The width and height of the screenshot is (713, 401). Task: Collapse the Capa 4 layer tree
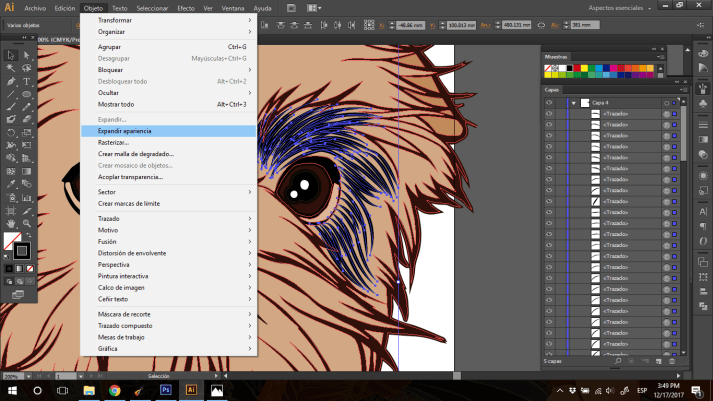pos(573,103)
